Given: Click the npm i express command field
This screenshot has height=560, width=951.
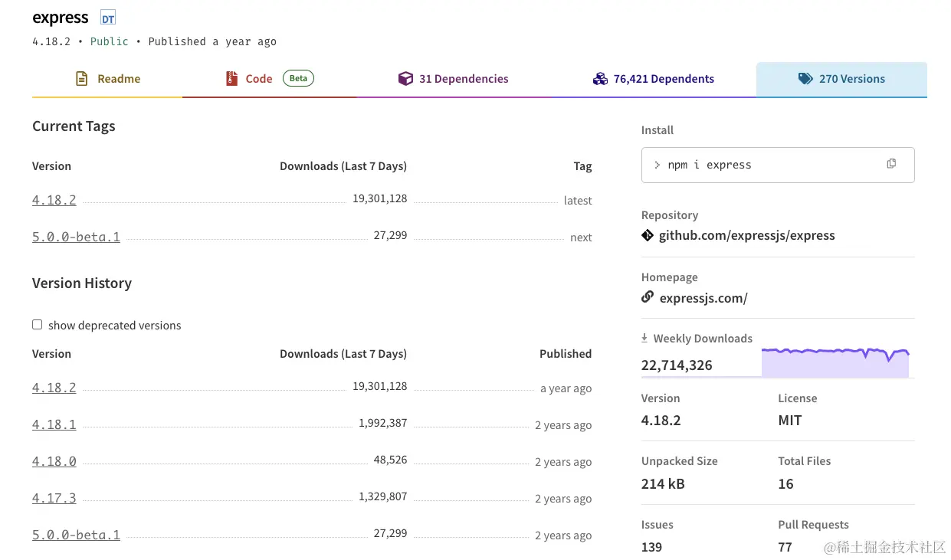Looking at the screenshot, I should (x=778, y=165).
